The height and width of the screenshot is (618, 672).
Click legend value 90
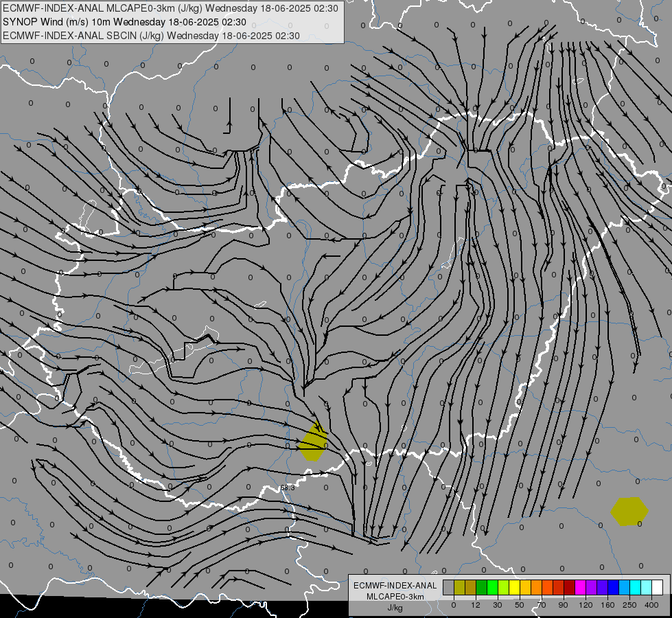pyautogui.click(x=563, y=605)
